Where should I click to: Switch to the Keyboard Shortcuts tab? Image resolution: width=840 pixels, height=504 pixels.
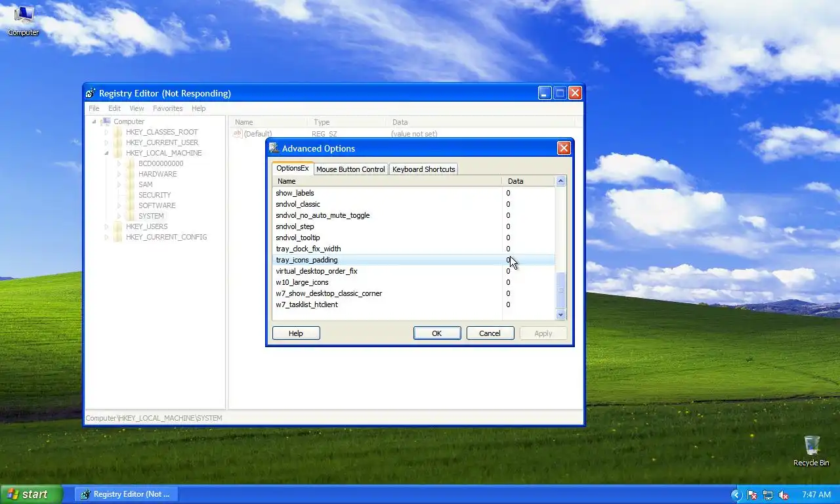click(x=423, y=169)
